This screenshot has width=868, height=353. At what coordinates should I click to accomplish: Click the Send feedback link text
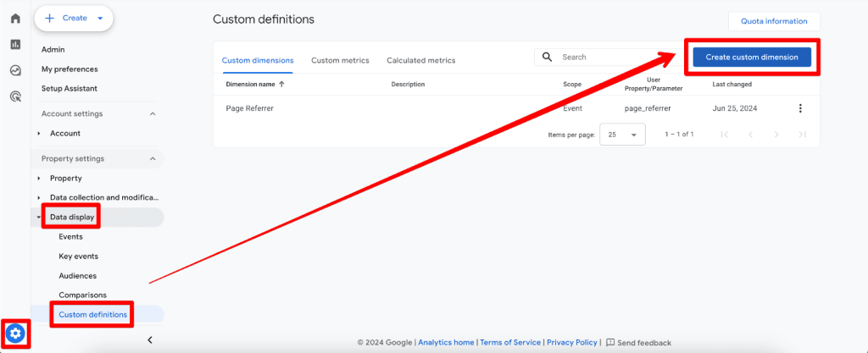coord(644,343)
